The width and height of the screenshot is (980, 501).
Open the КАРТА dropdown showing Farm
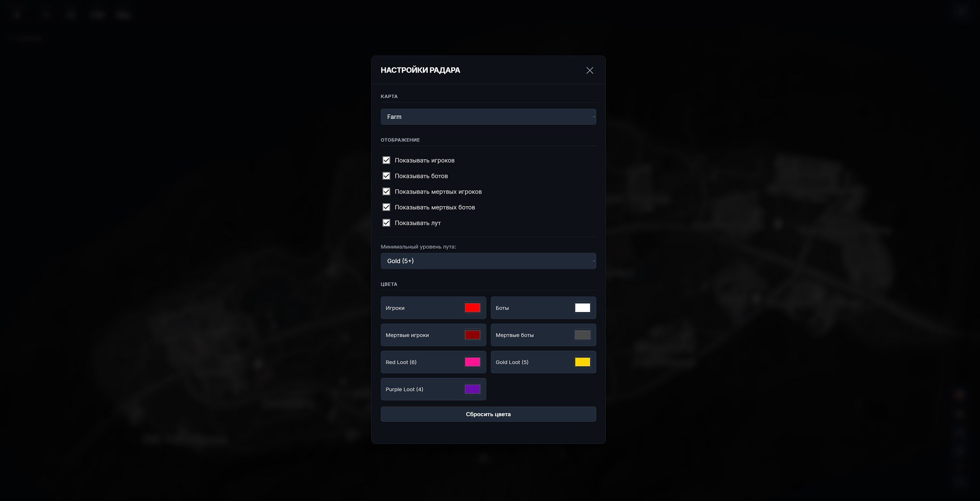tap(488, 116)
